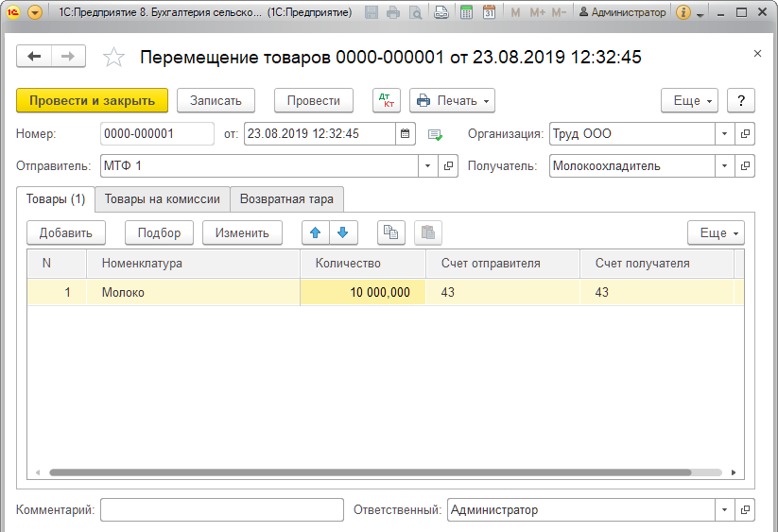Click the Счет отправителя column header

[x=503, y=264]
